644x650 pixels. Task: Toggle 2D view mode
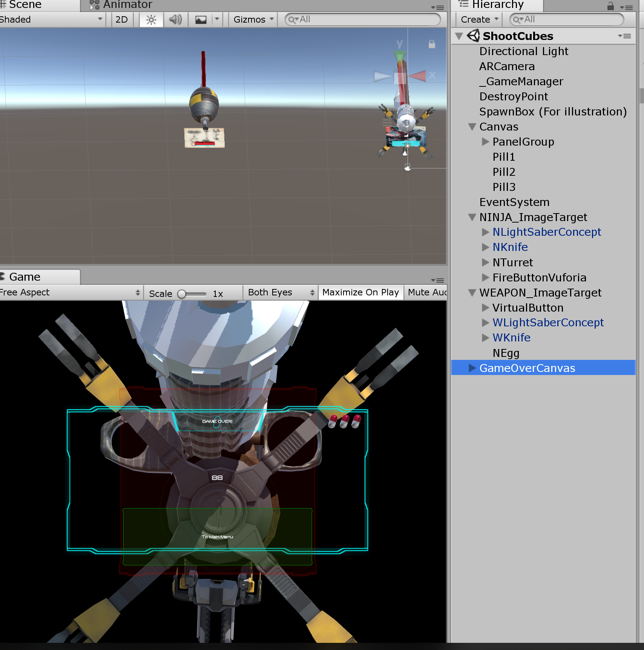(122, 20)
